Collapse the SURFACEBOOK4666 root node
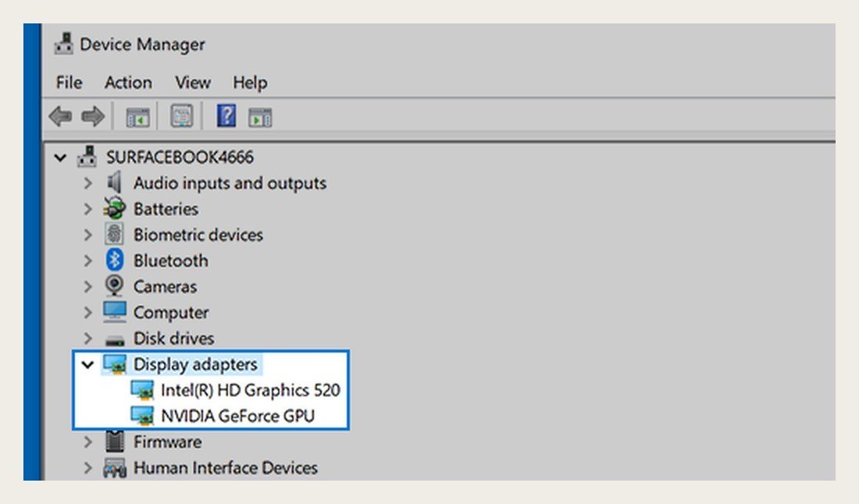The width and height of the screenshot is (859, 504). pyautogui.click(x=60, y=158)
